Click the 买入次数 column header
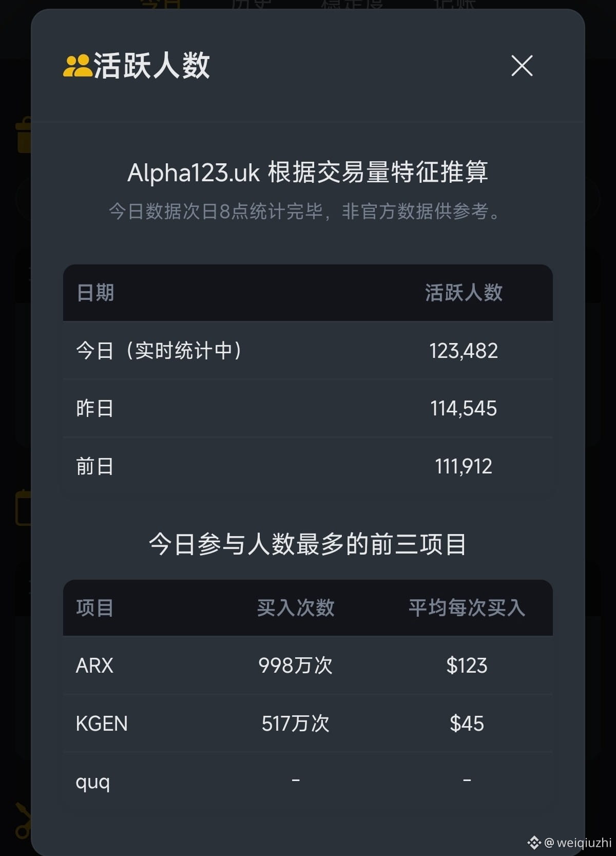Screen dimensions: 616x856 click(x=296, y=608)
